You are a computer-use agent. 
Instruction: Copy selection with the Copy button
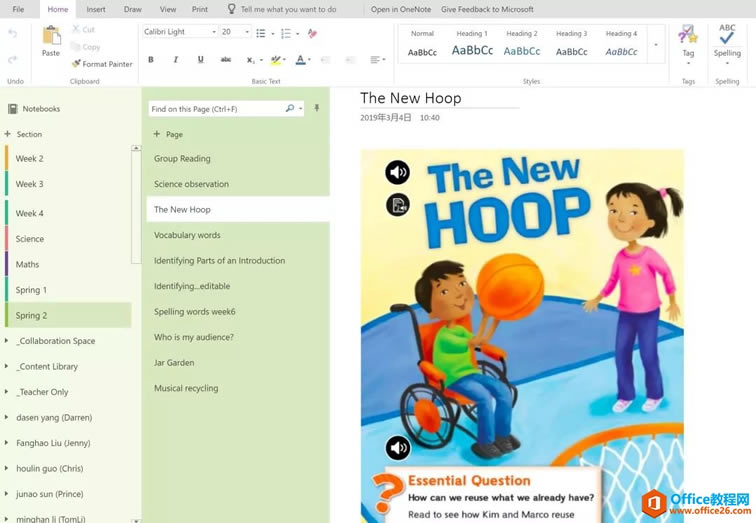tap(85, 47)
